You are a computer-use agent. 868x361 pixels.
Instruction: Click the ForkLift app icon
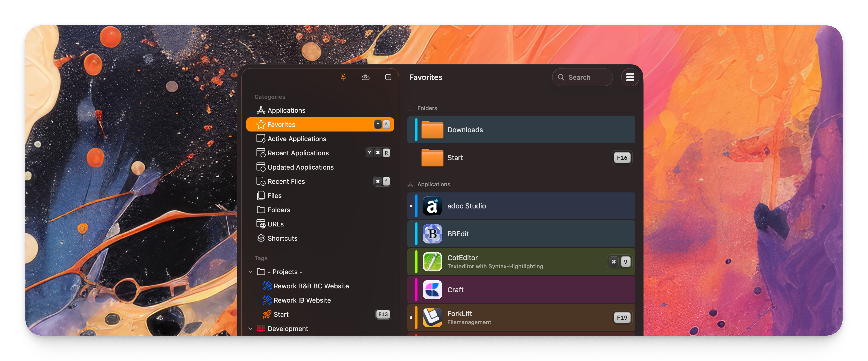432,318
